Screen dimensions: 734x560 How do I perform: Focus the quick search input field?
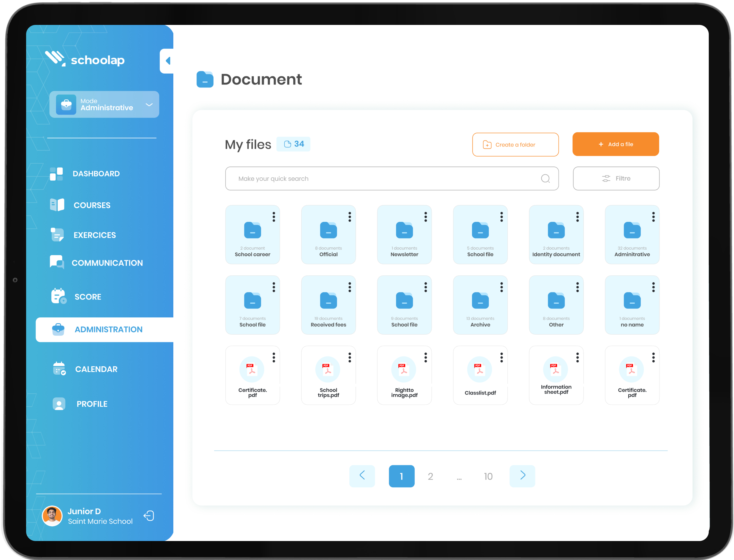[x=383, y=179]
